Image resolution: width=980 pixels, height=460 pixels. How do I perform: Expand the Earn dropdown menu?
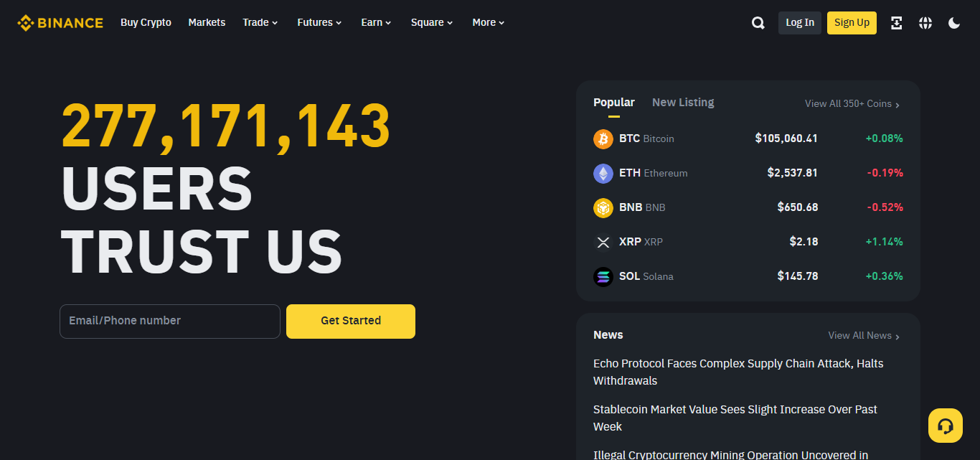tap(376, 23)
